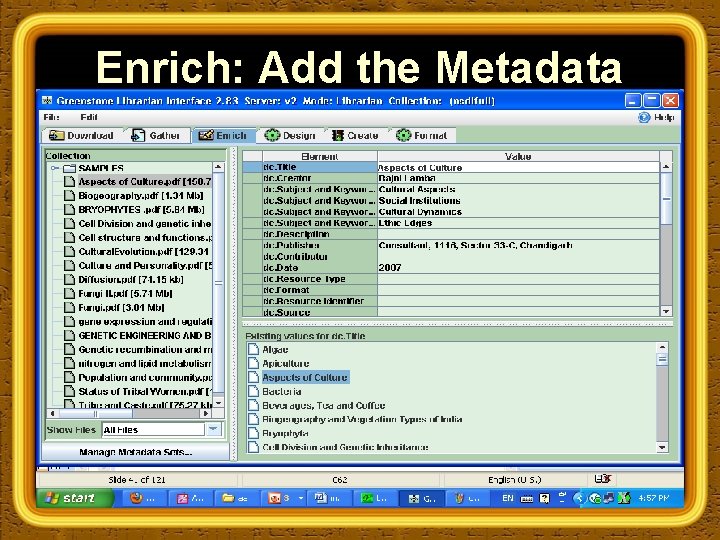
Task: Click metadata table scroll down arrow
Action: pos(666,311)
